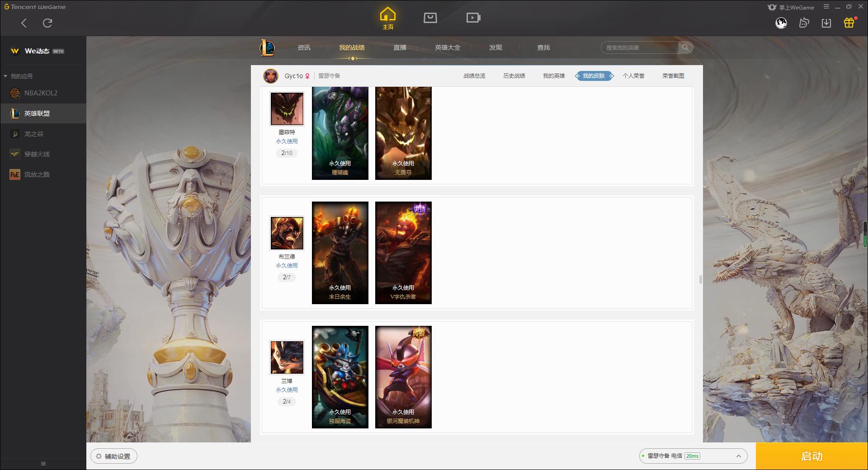Image resolution: width=868 pixels, height=470 pixels.
Task: Select 英雄联盟 in the sidebar
Action: [x=43, y=113]
